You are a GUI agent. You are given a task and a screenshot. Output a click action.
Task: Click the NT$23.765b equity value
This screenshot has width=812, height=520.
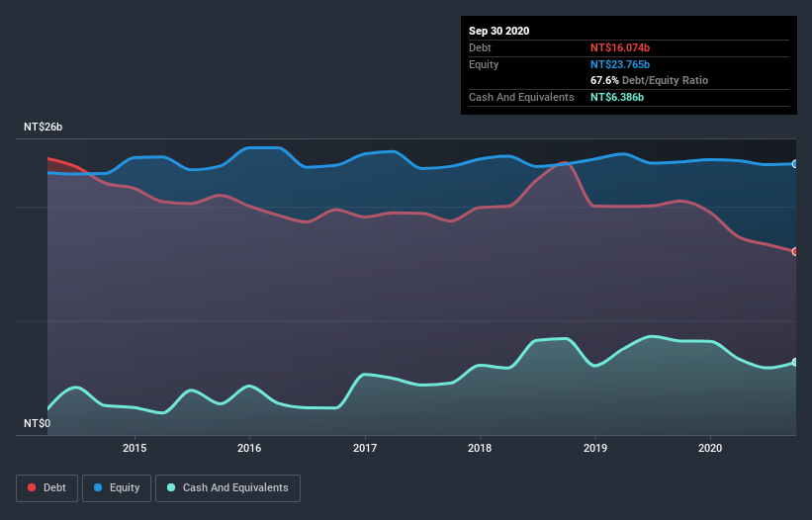click(x=620, y=64)
